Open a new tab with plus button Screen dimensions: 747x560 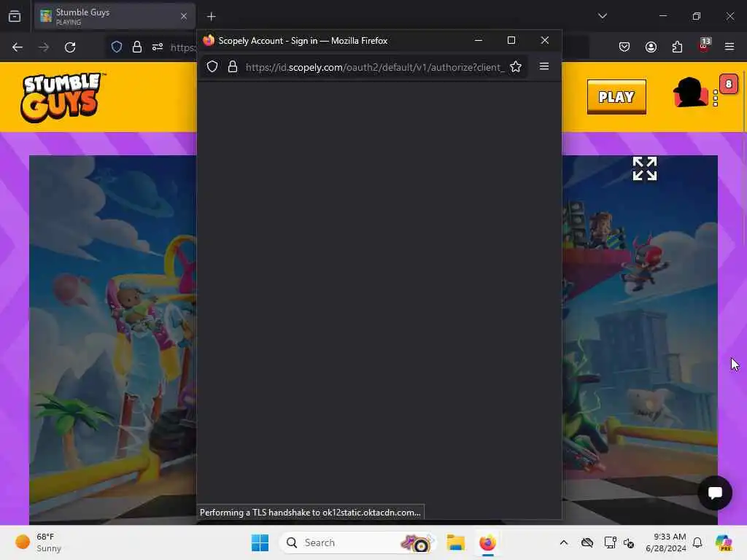pos(211,17)
